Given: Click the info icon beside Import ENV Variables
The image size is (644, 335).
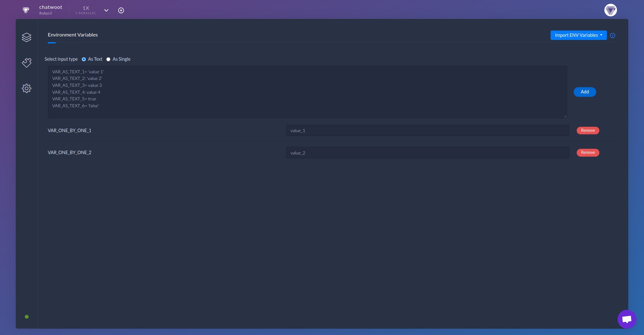Looking at the screenshot, I should coord(612,36).
